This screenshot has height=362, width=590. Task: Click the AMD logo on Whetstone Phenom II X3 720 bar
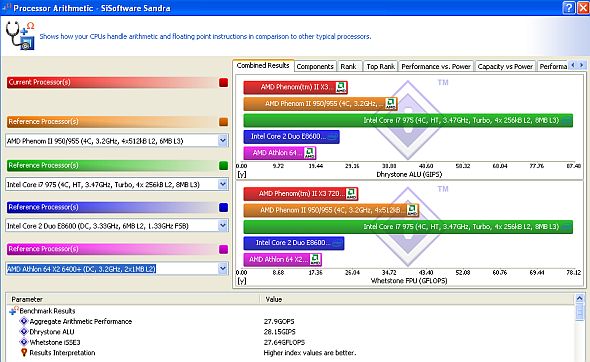[351, 194]
